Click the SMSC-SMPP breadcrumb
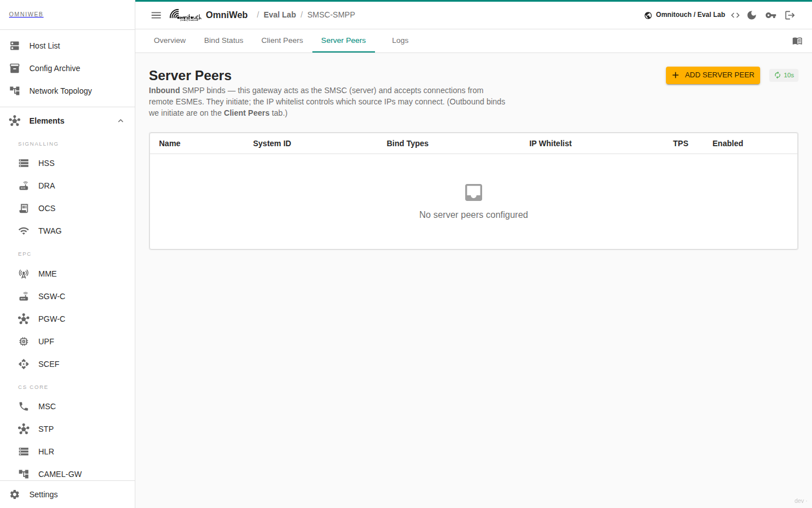The image size is (812, 508). coord(331,15)
